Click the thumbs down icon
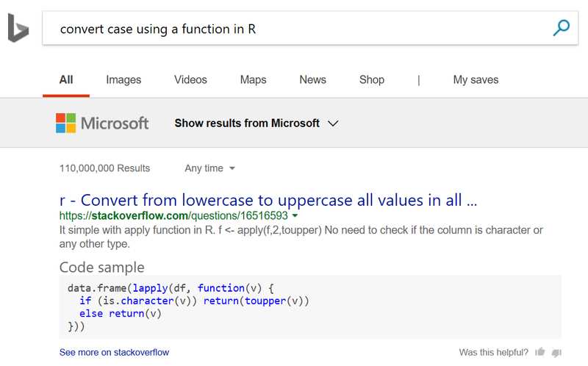The height and width of the screenshot is (366, 588). (556, 352)
